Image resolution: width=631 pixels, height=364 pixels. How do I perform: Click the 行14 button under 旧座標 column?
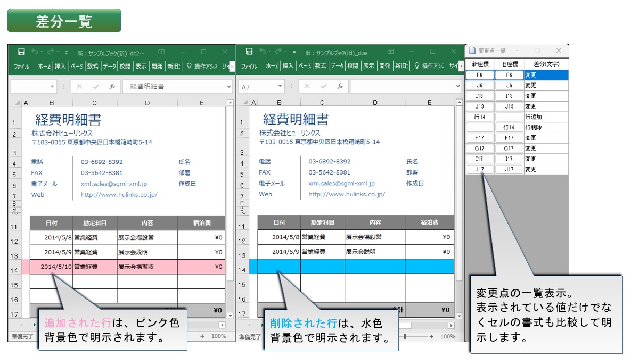coord(509,128)
